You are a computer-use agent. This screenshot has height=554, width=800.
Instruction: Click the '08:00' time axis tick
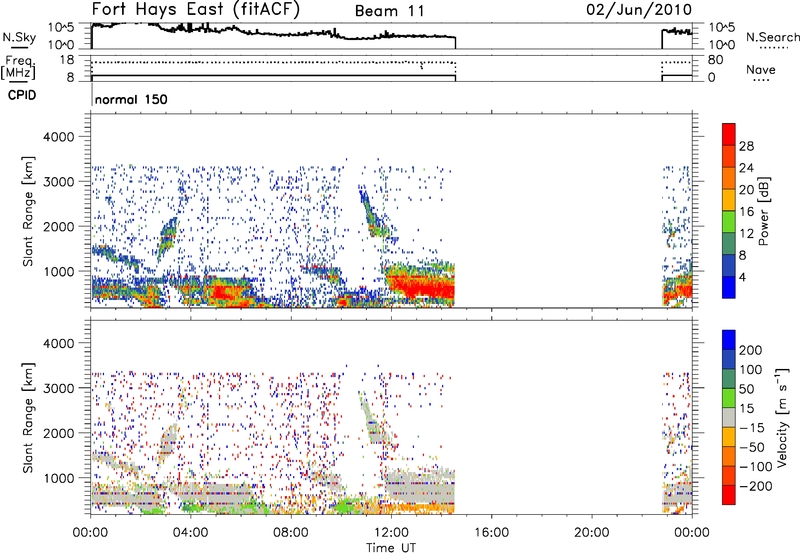pos(291,533)
